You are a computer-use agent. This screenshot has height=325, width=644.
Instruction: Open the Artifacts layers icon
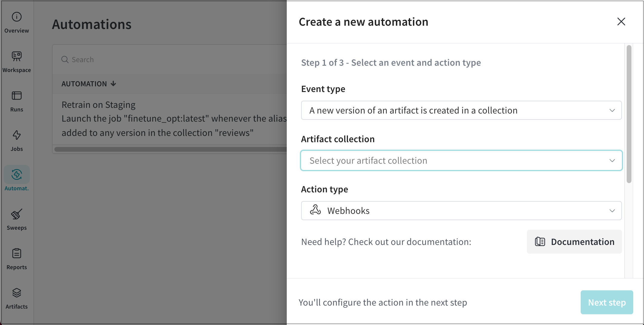pos(17,293)
